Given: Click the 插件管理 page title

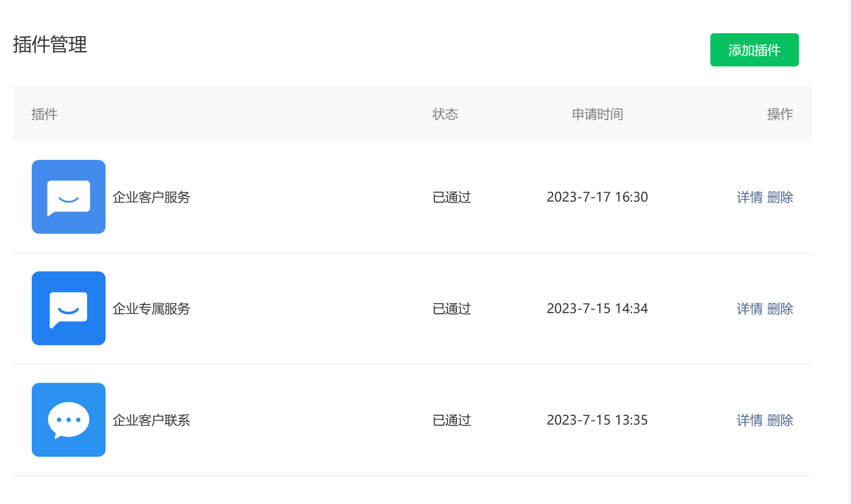Looking at the screenshot, I should pos(50,44).
